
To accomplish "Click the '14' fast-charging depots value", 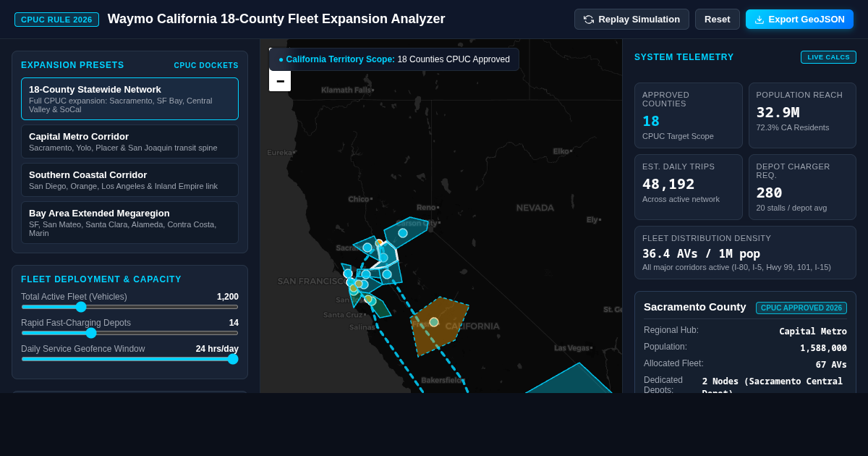I will coord(234,323).
